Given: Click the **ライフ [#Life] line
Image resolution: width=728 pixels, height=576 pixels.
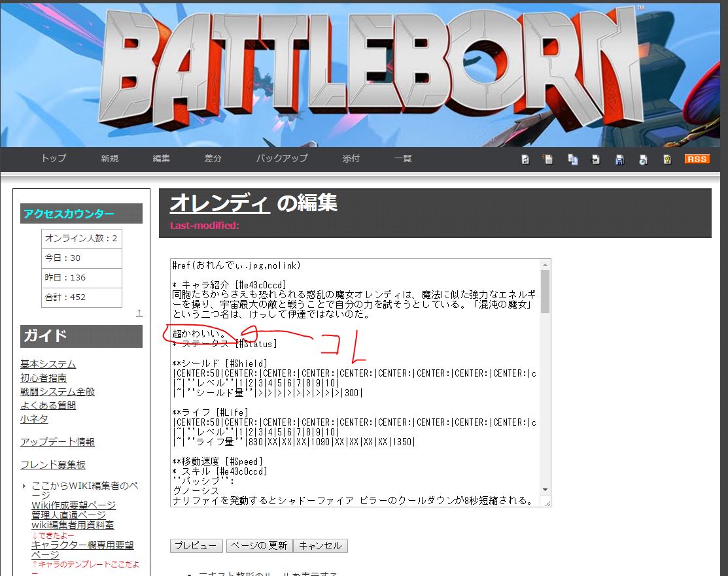Looking at the screenshot, I should point(211,412).
